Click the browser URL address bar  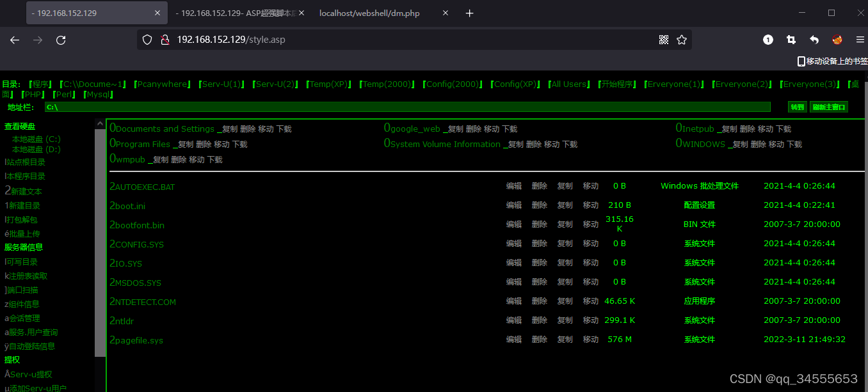click(x=414, y=40)
